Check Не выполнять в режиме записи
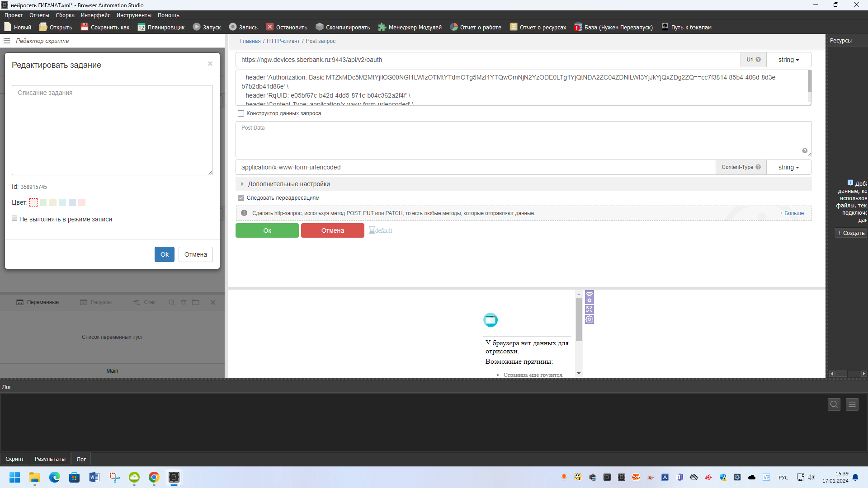 point(14,219)
